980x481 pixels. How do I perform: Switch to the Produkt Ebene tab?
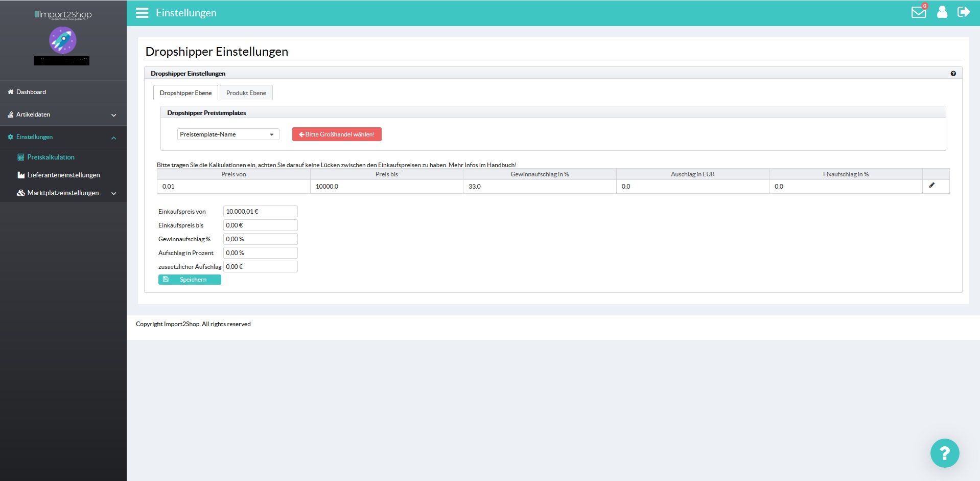[246, 93]
